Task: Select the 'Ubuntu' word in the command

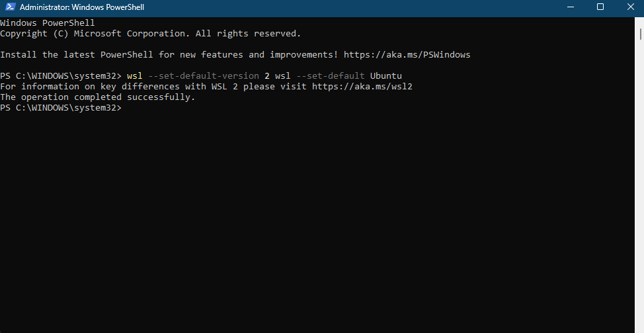Action: 386,76
